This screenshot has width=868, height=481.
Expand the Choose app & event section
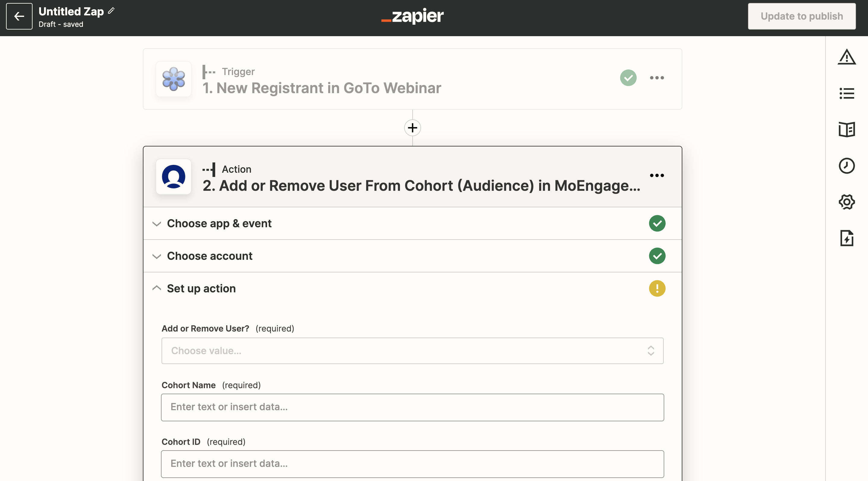[412, 223]
